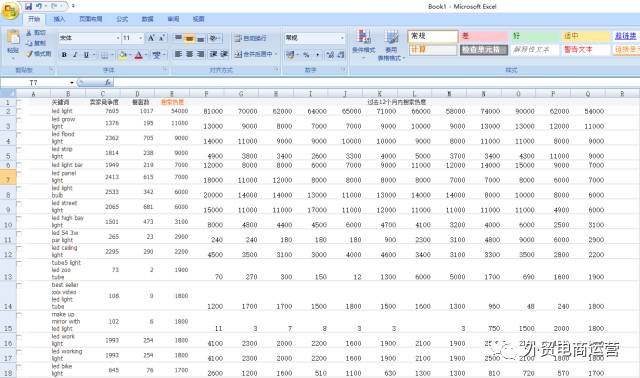Top align cell contents
640x378 pixels.
(x=178, y=38)
